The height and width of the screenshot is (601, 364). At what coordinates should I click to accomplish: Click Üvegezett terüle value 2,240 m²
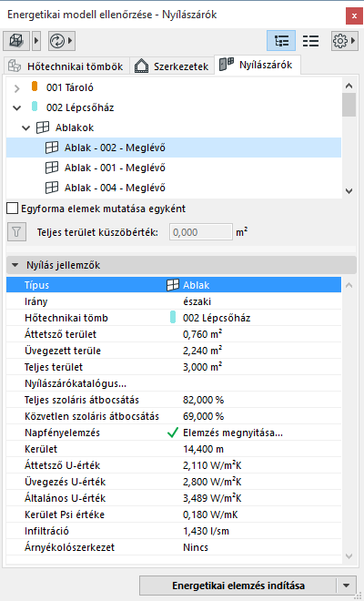(202, 351)
